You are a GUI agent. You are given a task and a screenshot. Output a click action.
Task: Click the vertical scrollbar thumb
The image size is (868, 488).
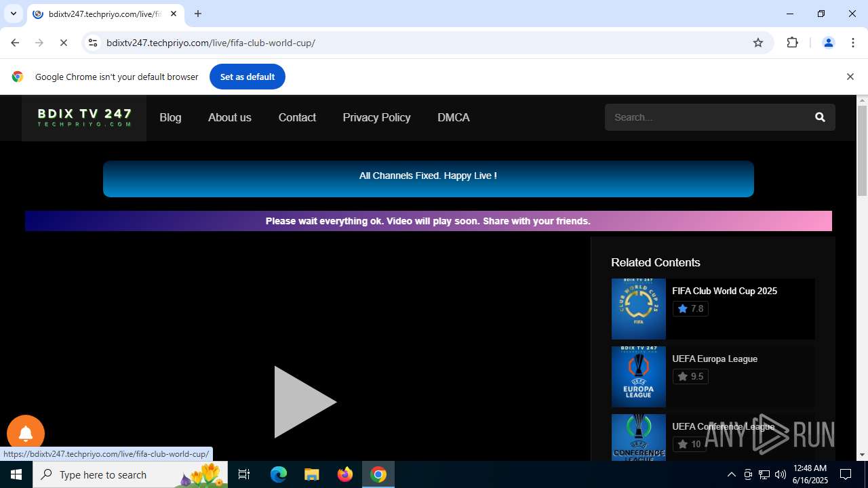pos(862,150)
